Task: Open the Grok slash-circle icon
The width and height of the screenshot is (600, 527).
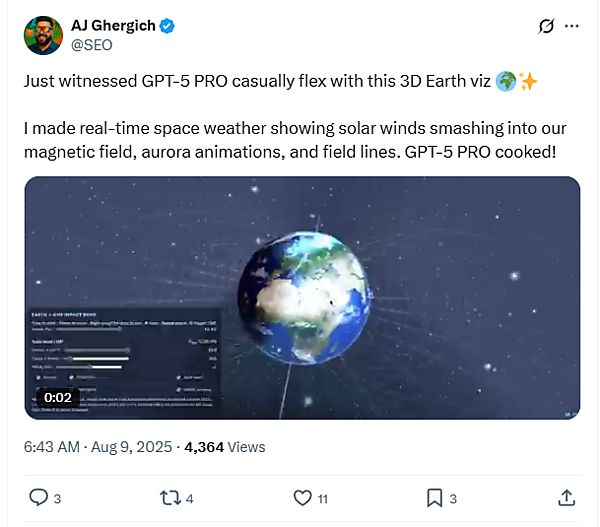Action: (x=546, y=26)
